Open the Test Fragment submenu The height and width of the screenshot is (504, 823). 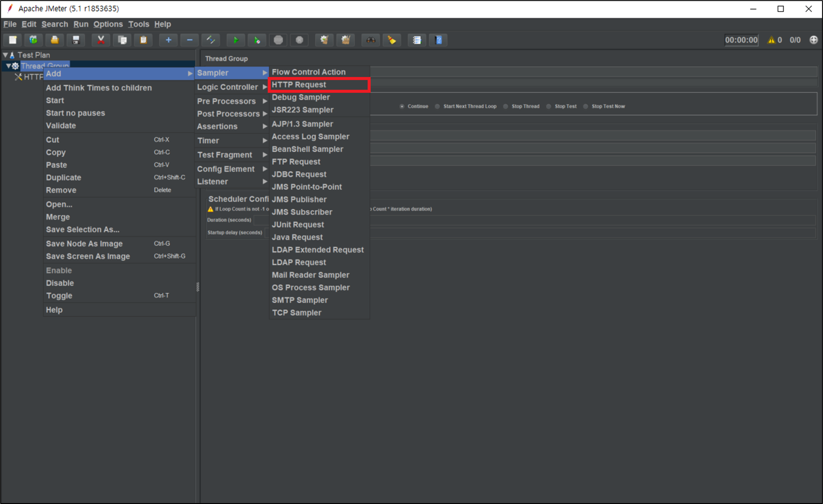point(231,155)
